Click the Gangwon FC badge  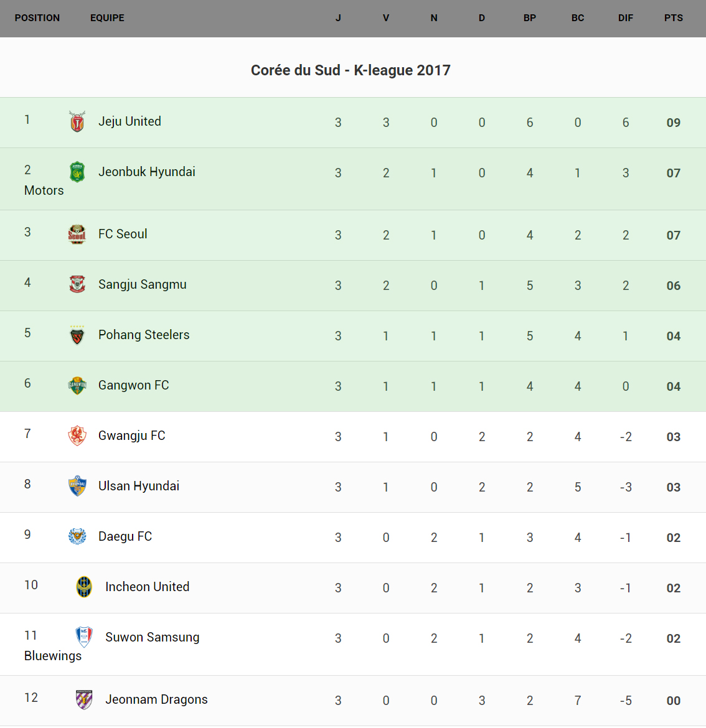pyautogui.click(x=77, y=386)
